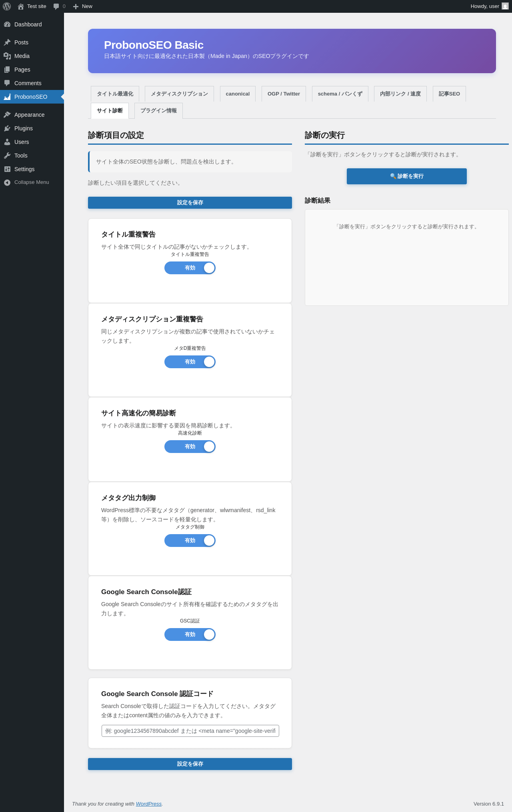Open Tools in the sidebar
Image resolution: width=512 pixels, height=812 pixels.
pyautogui.click(x=32, y=156)
